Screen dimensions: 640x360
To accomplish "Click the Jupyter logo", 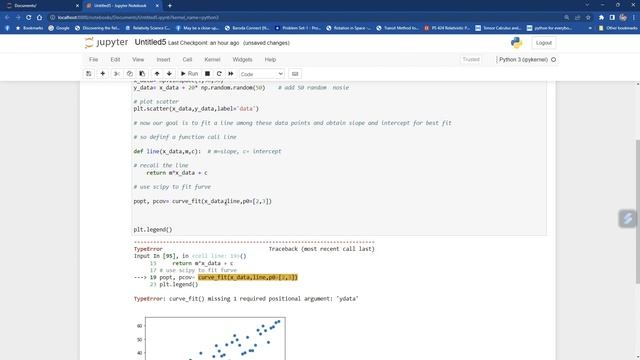I will [x=107, y=42].
